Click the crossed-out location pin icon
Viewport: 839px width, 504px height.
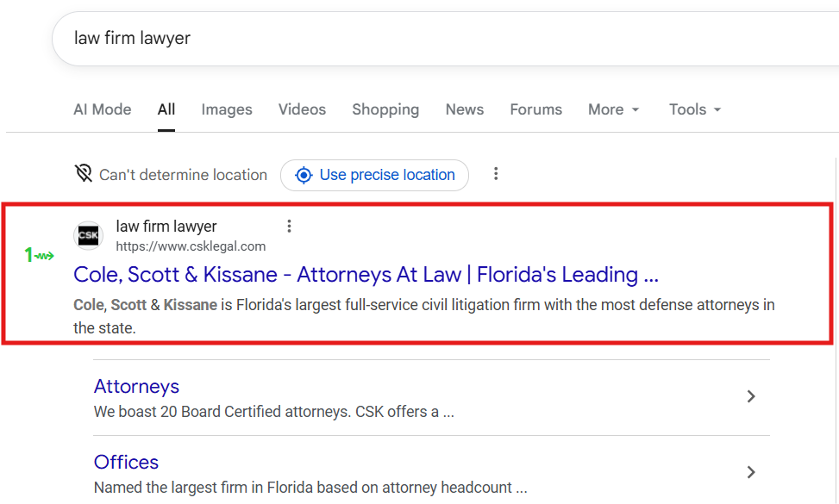point(83,174)
